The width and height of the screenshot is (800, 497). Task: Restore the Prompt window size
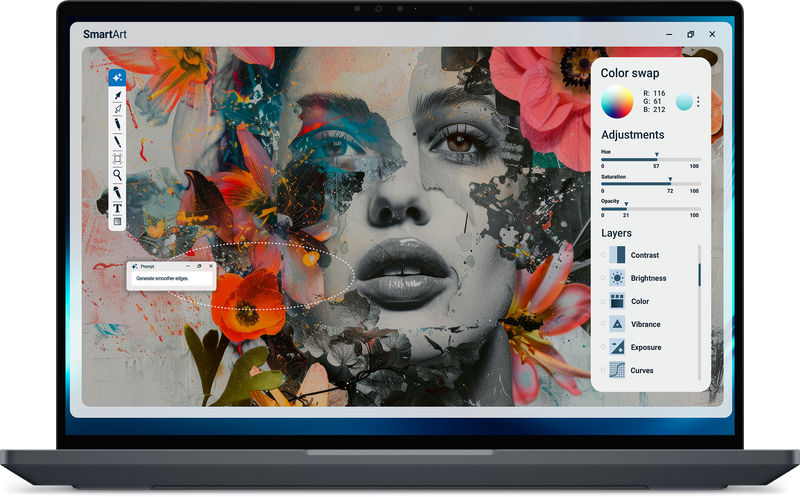[199, 266]
